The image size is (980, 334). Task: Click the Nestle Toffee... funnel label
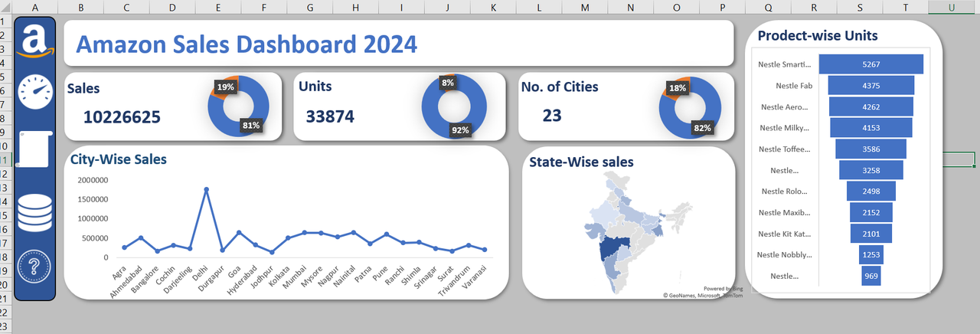784,149
